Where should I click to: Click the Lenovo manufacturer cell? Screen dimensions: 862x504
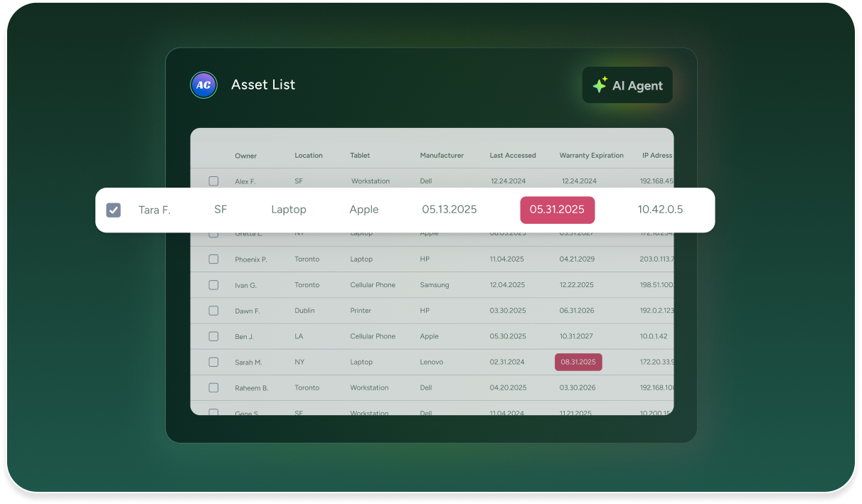click(x=431, y=362)
